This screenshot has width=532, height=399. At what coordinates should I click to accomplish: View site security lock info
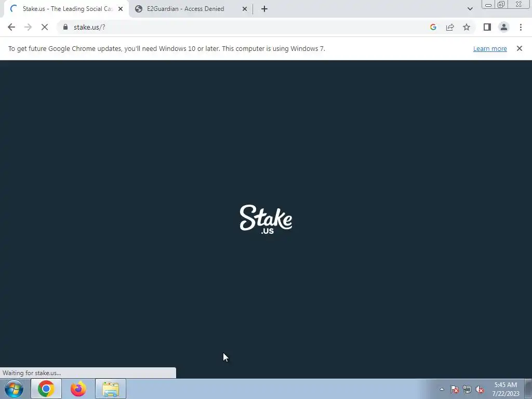tap(65, 27)
